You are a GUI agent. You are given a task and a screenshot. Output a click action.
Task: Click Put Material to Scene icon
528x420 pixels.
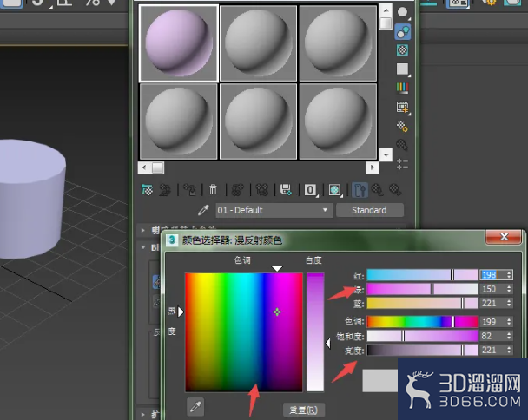click(165, 190)
